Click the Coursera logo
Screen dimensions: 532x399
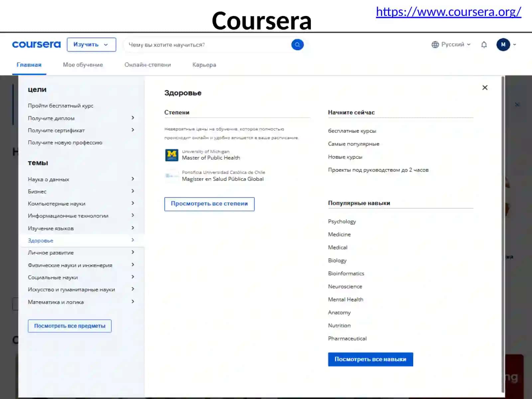(36, 44)
